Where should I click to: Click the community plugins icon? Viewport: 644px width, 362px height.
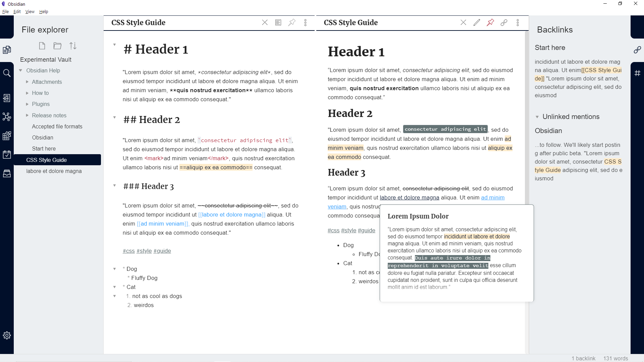pos(7,136)
